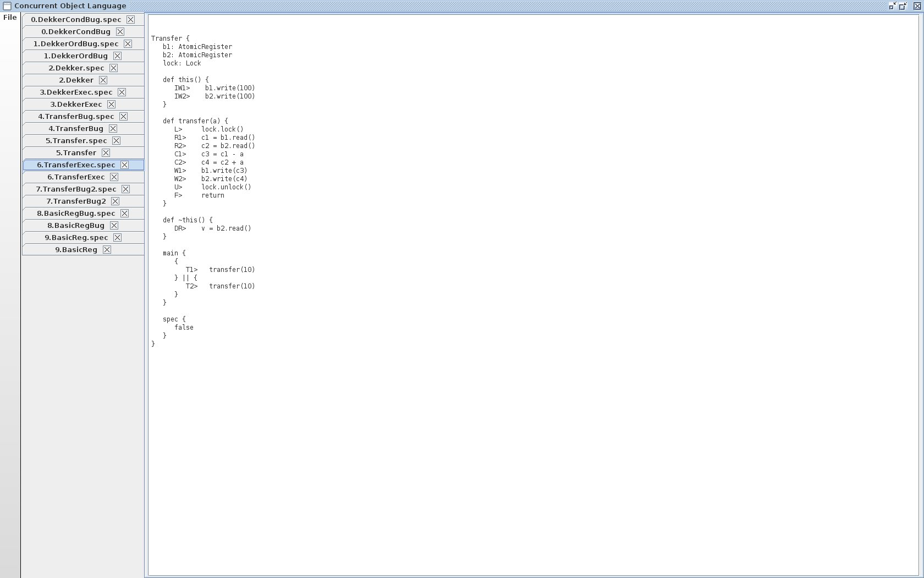
Task: Click 'v = b2.read()' in destructor
Action: [226, 228]
